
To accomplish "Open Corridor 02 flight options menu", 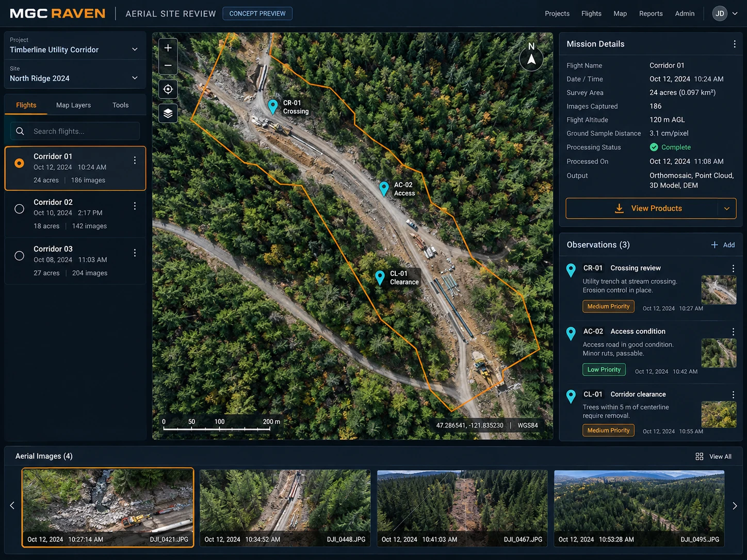I will click(135, 206).
